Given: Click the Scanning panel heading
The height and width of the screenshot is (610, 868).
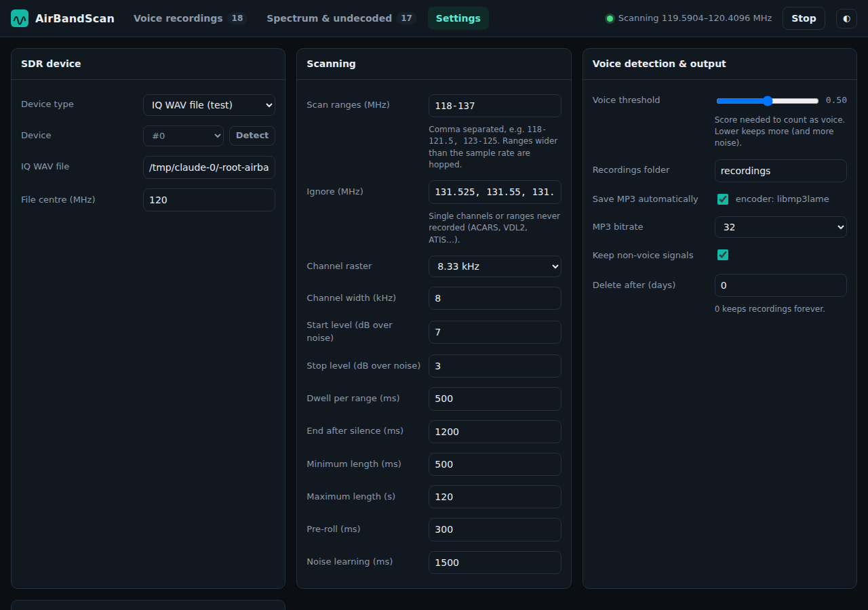Looking at the screenshot, I should pyautogui.click(x=331, y=64).
